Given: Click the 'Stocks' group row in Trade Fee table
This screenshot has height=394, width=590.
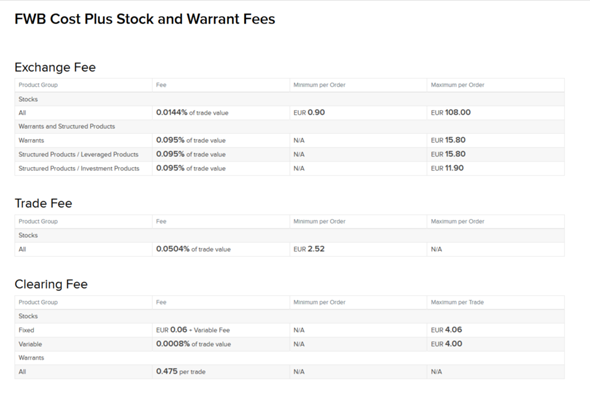Looking at the screenshot, I should click(x=289, y=236).
